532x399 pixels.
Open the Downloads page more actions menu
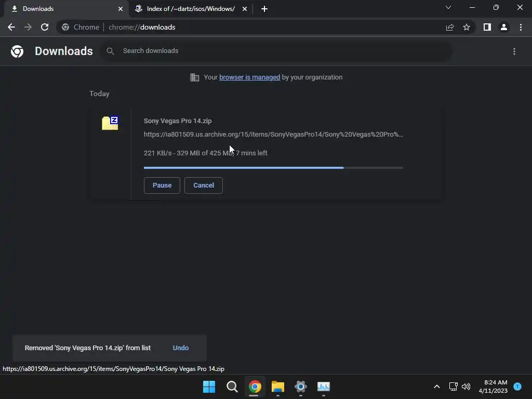514,51
